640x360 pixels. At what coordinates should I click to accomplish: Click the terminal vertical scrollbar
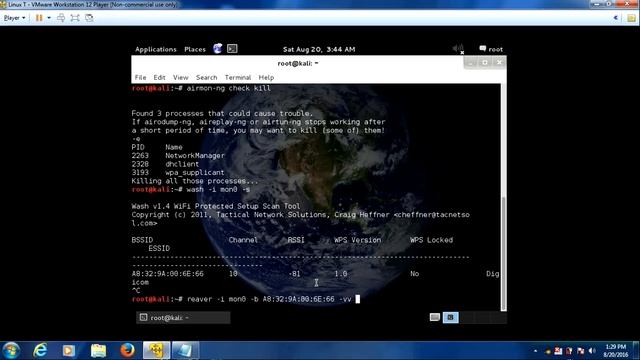pyautogui.click(x=504, y=253)
